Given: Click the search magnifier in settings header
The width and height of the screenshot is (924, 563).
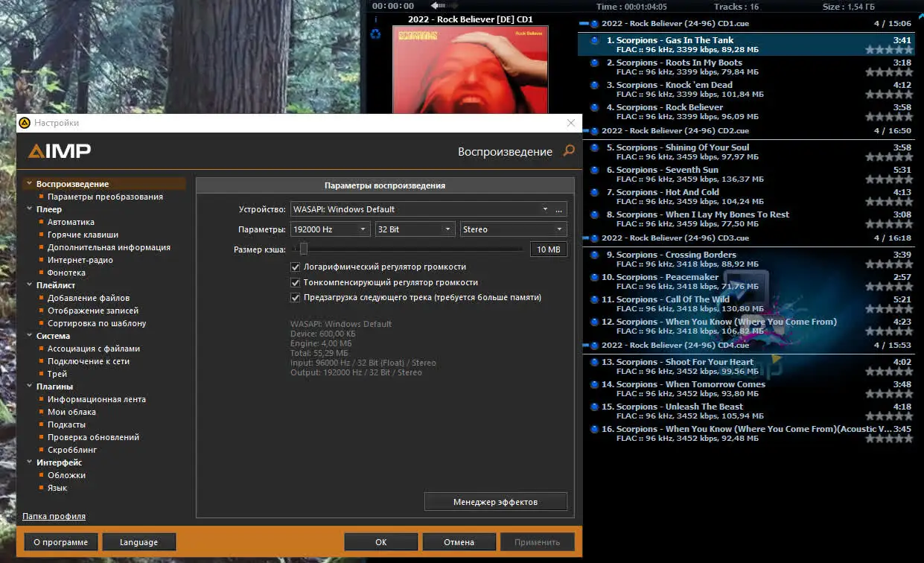Looking at the screenshot, I should click(x=569, y=151).
